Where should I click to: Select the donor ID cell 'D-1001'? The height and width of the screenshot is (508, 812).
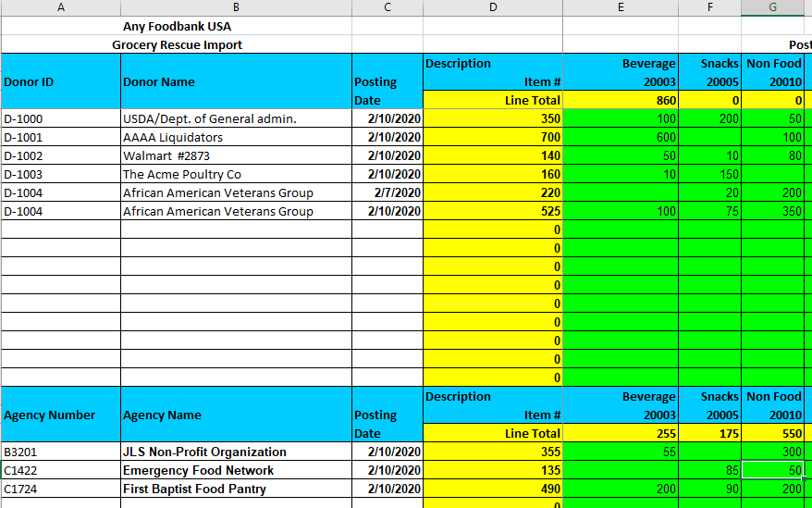point(60,137)
